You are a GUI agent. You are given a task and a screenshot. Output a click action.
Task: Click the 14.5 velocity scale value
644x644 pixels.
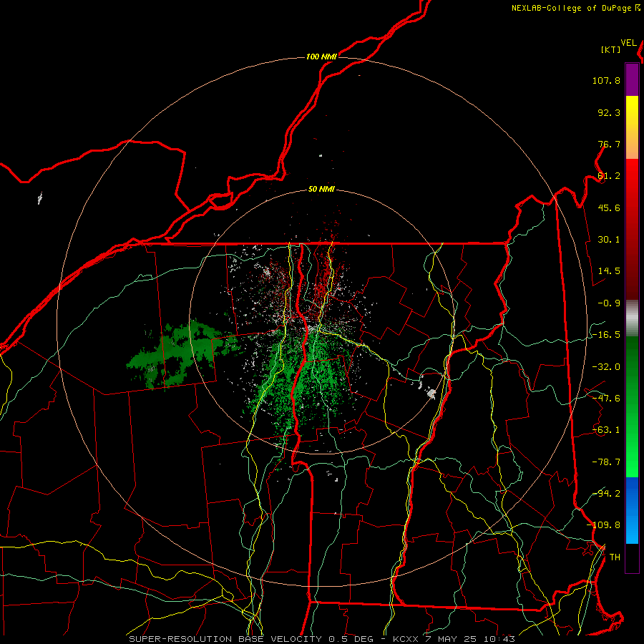[x=609, y=271]
